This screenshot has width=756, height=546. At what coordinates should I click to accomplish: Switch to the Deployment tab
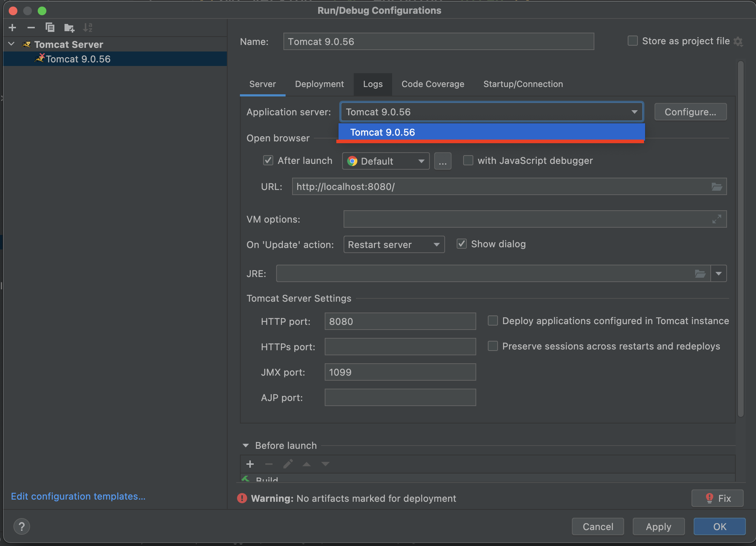319,84
